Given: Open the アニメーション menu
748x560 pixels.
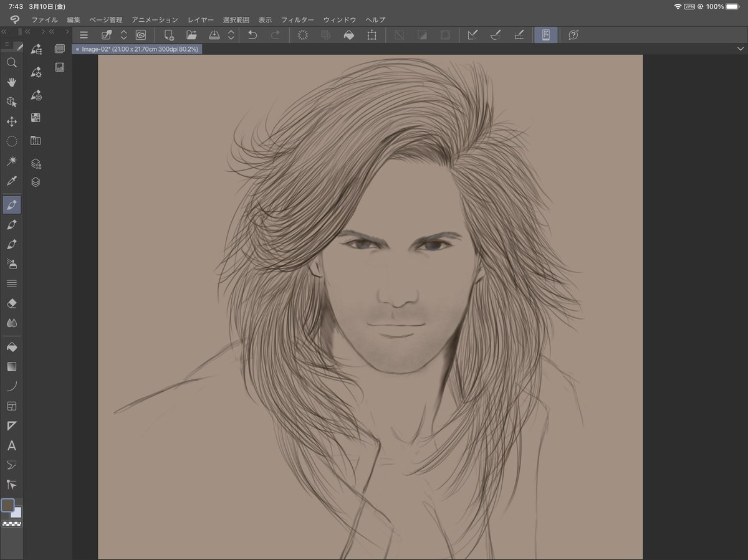Looking at the screenshot, I should tap(155, 20).
